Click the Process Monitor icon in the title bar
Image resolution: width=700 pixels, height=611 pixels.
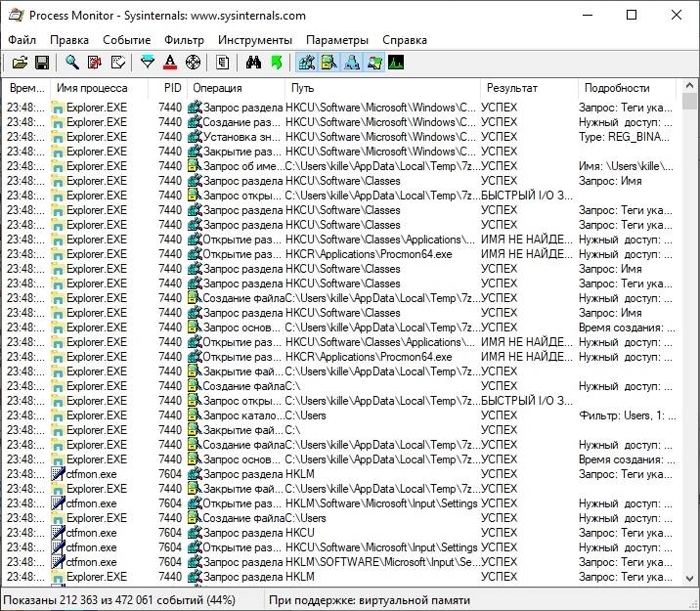pyautogui.click(x=16, y=16)
